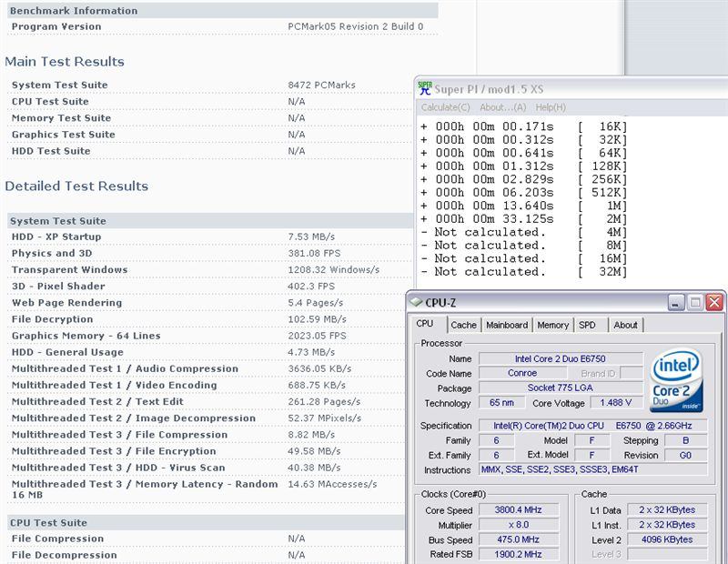This screenshot has height=564, width=728.
Task: Click the L1 Inst. cache value field
Action: (667, 525)
